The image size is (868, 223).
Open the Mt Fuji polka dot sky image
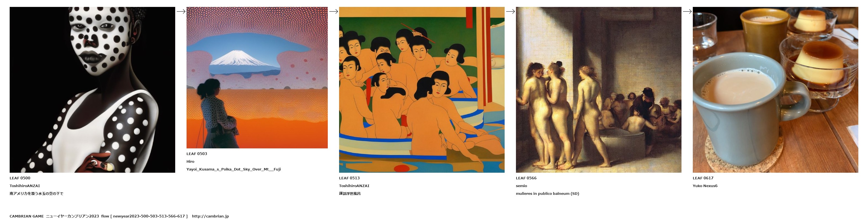[x=257, y=78]
